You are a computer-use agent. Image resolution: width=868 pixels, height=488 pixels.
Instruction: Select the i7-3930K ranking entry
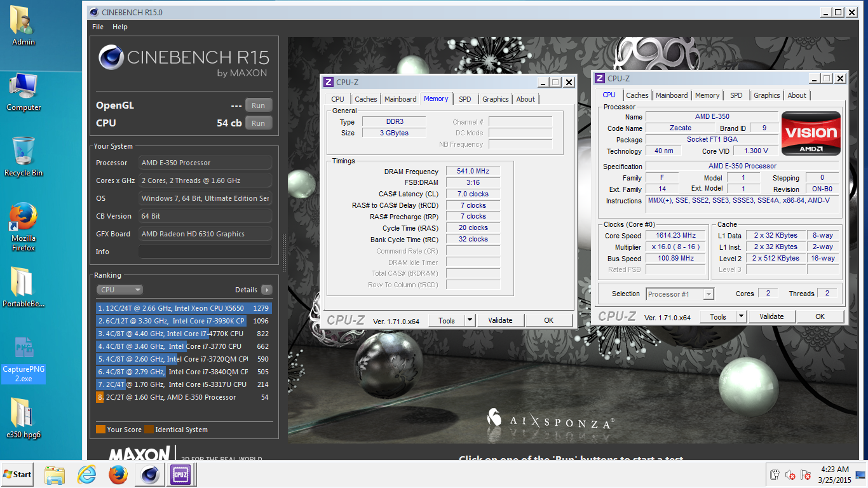[x=184, y=321]
